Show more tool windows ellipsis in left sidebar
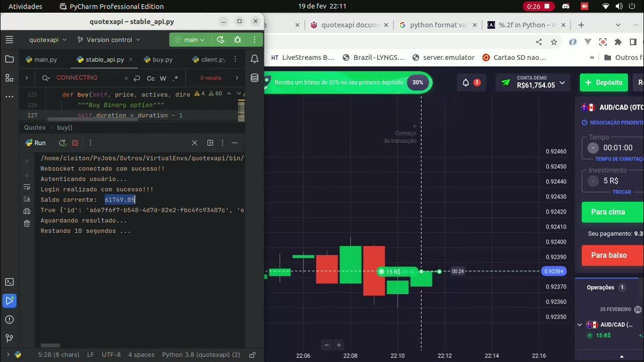Viewport: 644px width, 362px height. tap(10, 96)
